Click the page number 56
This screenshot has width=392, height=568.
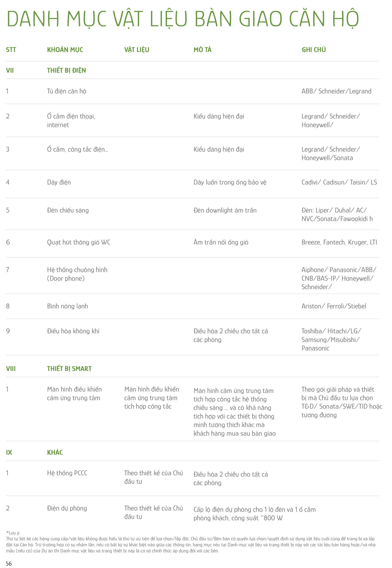click(x=9, y=564)
